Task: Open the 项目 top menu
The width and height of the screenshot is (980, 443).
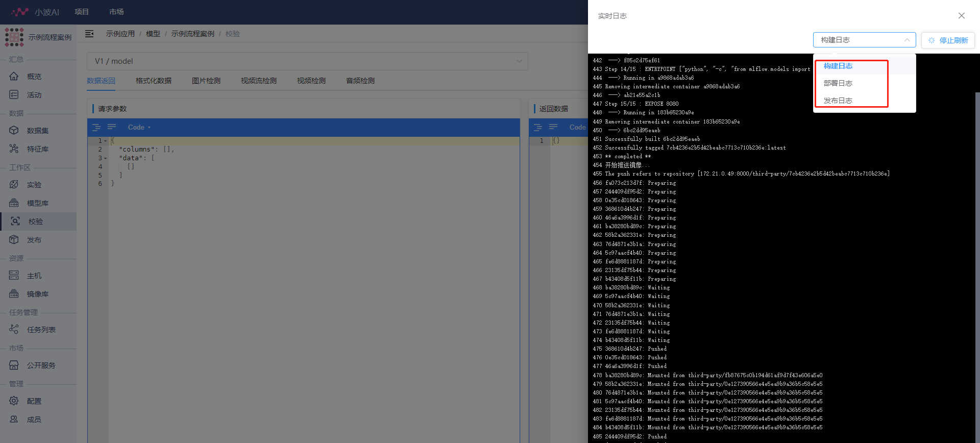Action: tap(82, 12)
